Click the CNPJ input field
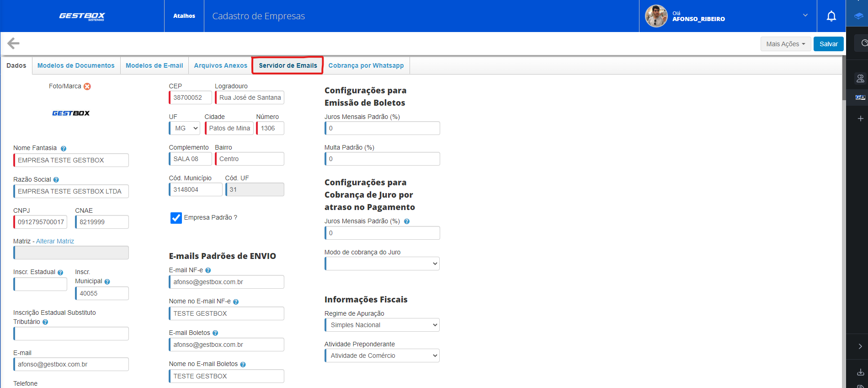Screen dimensions: 868x388 [40, 222]
